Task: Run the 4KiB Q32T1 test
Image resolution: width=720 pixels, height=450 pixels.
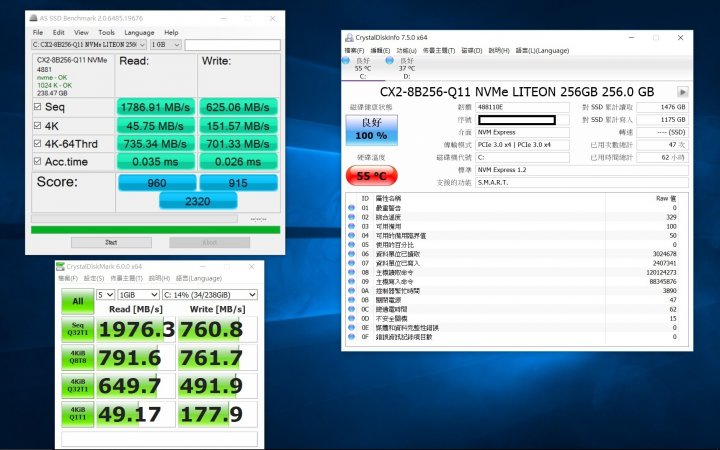Action: (78, 386)
